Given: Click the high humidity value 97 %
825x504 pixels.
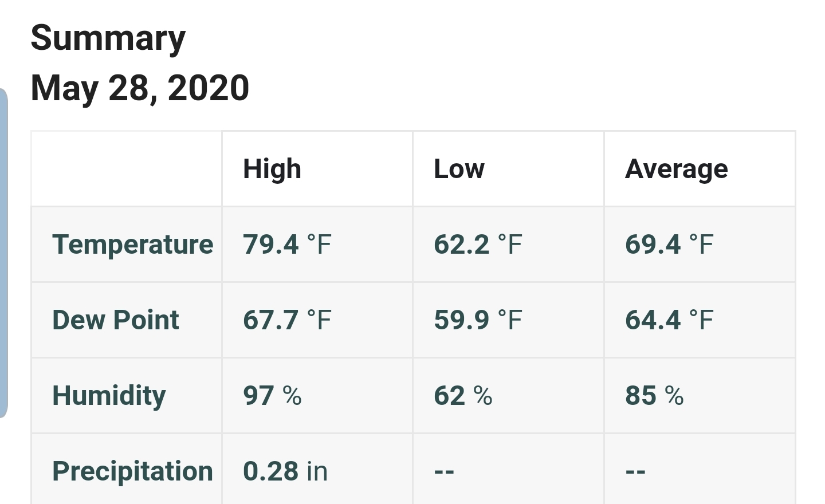Looking at the screenshot, I should coord(272,396).
